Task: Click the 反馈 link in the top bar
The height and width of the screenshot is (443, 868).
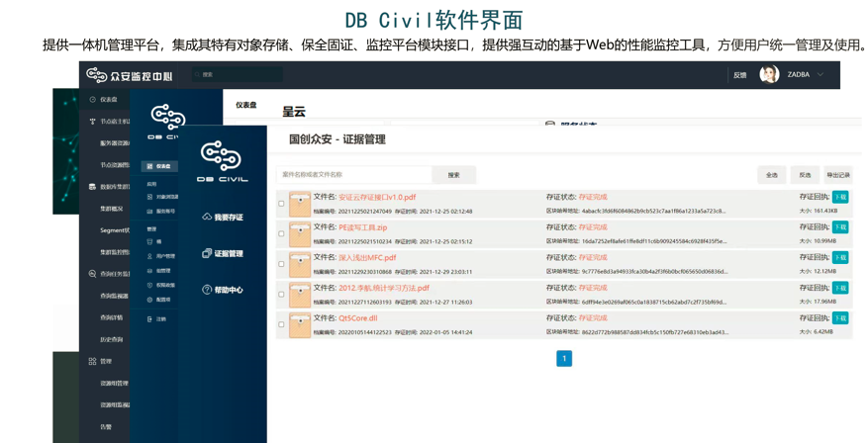Action: click(x=739, y=75)
